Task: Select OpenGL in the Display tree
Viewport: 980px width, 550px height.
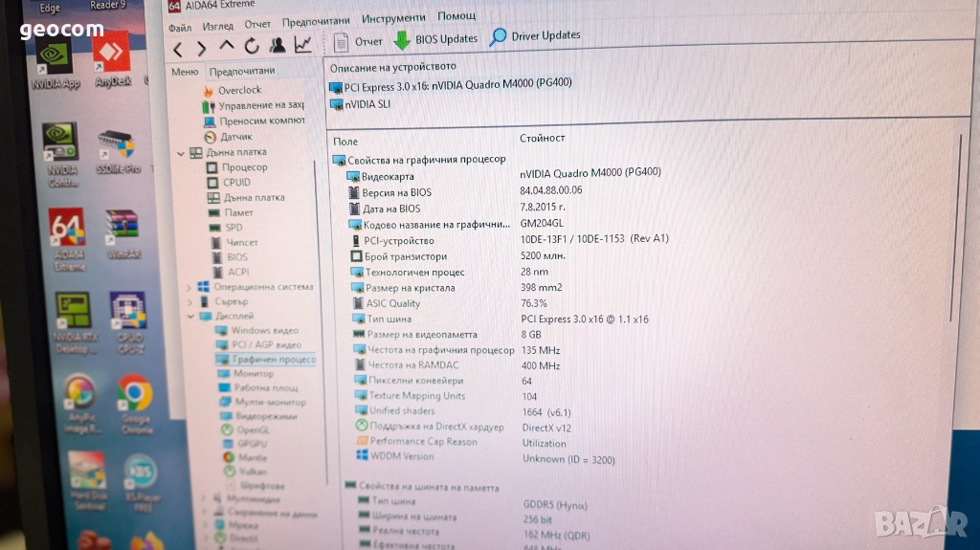Action: [253, 430]
